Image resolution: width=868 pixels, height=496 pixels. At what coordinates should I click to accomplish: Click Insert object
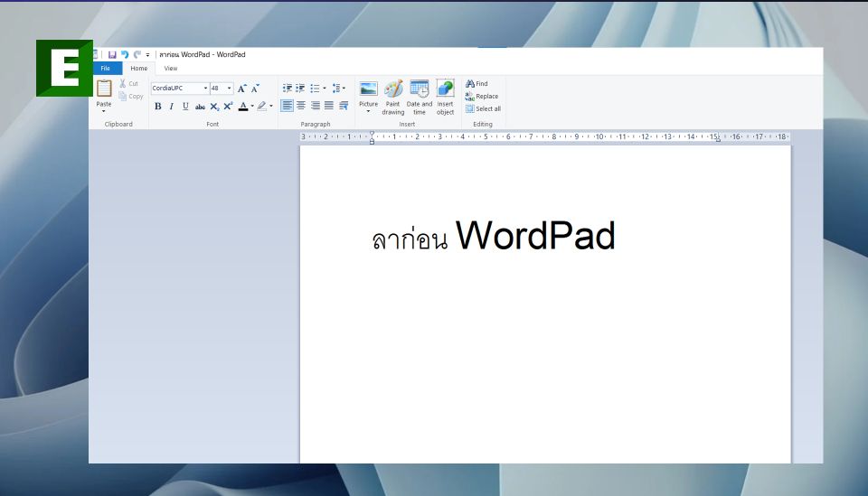click(x=445, y=98)
